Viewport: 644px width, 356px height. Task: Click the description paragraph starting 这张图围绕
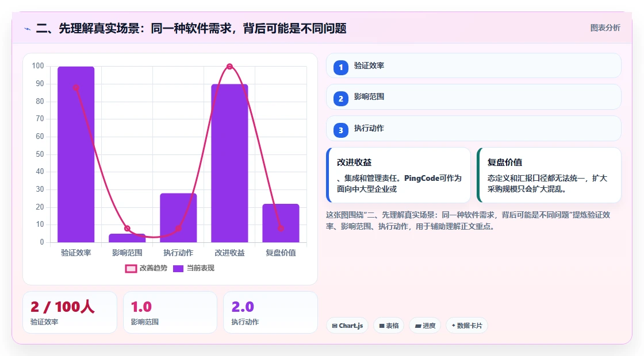(468, 220)
